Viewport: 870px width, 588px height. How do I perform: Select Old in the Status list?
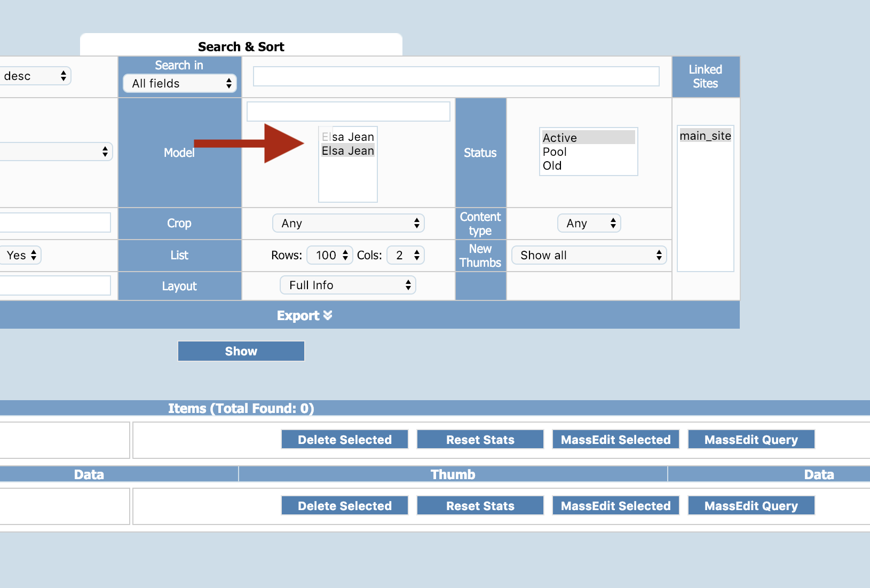pyautogui.click(x=588, y=165)
